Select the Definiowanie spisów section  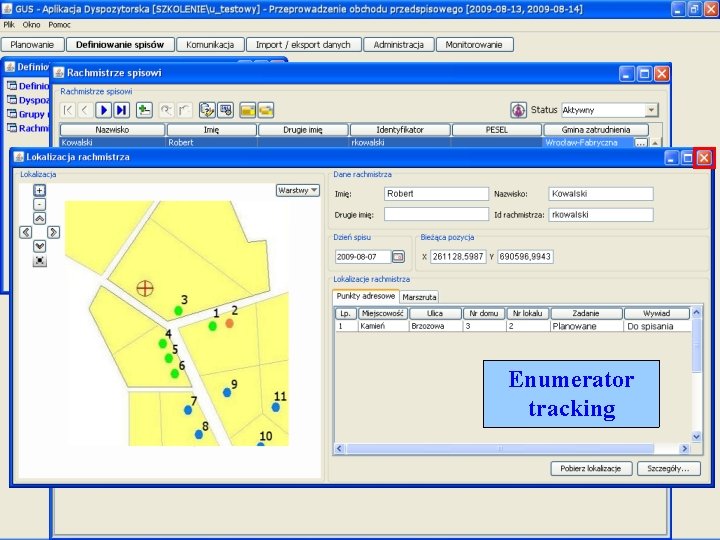pos(120,45)
